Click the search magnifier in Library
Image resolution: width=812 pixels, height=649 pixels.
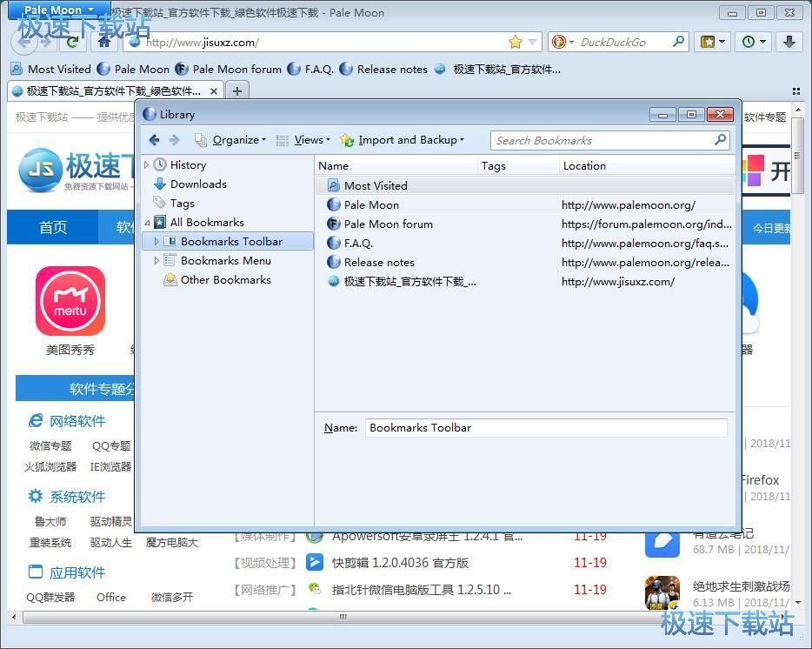click(x=721, y=140)
